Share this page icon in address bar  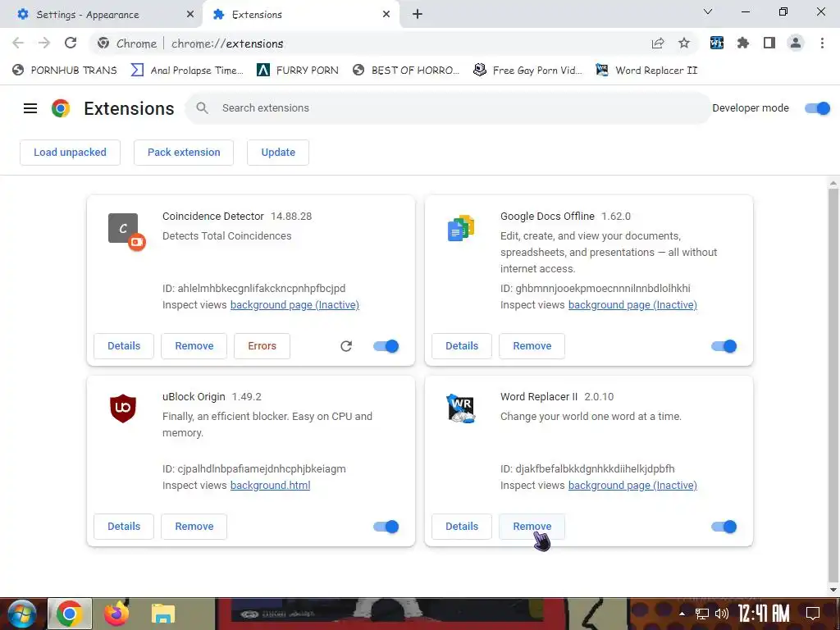click(x=658, y=43)
